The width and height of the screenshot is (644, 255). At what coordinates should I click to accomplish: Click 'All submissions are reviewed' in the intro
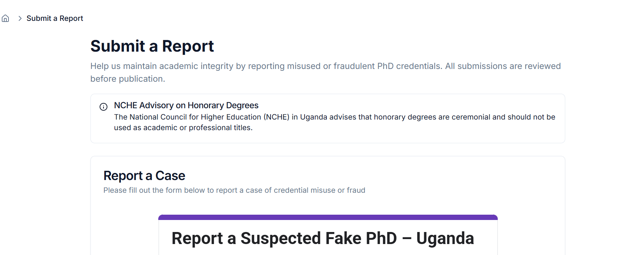click(x=503, y=66)
